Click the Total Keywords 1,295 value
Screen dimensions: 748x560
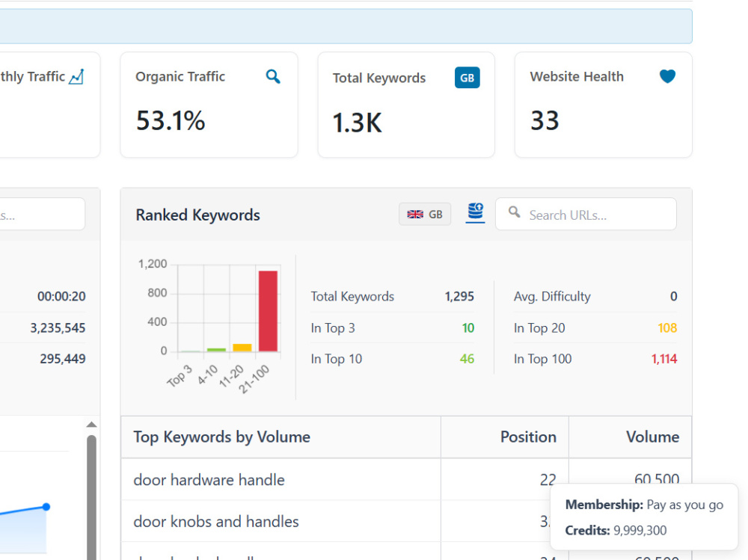(459, 297)
